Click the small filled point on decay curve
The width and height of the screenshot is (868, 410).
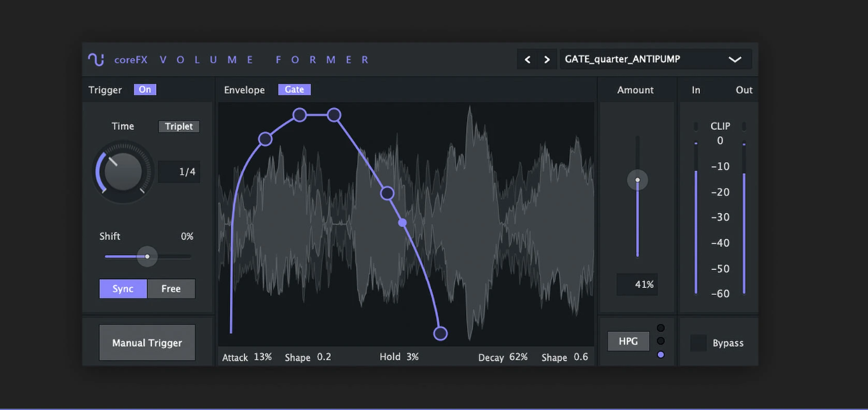[402, 222]
